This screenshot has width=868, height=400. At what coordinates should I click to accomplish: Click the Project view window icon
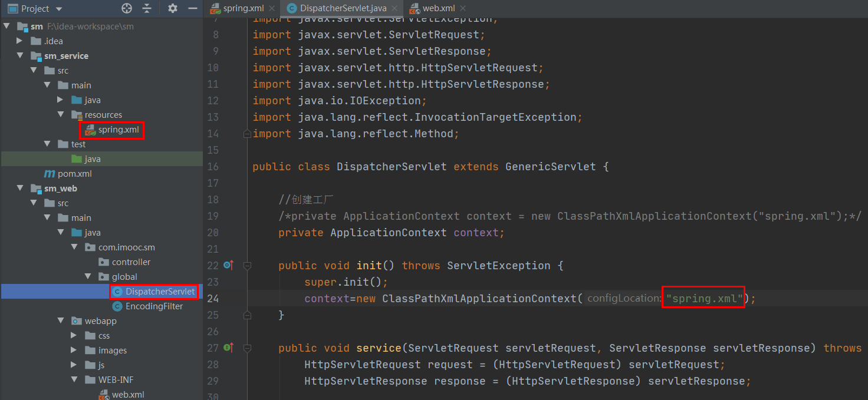click(12, 9)
